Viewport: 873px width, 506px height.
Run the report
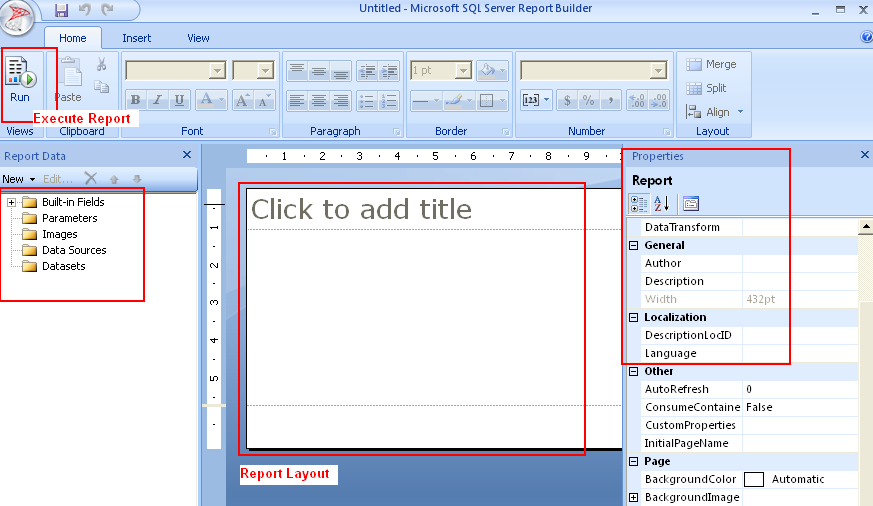click(x=20, y=80)
